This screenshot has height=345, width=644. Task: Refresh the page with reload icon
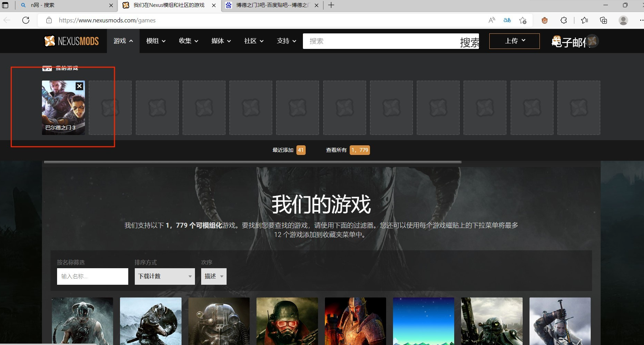tap(26, 20)
